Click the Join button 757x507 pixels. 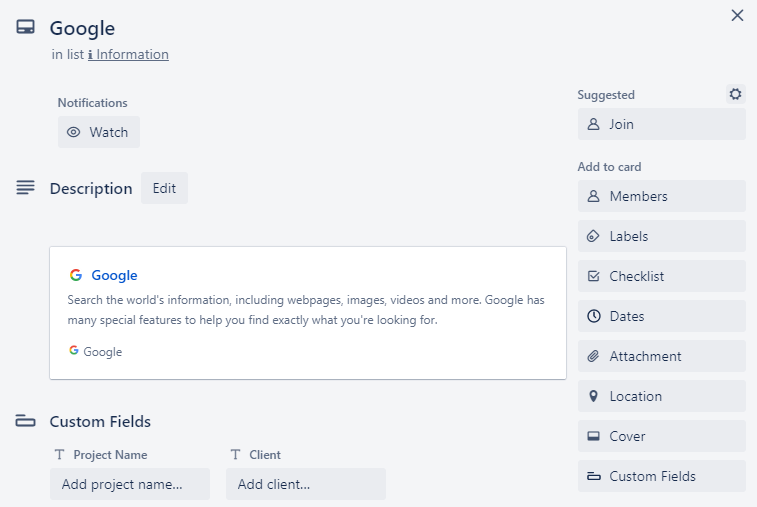click(x=661, y=124)
